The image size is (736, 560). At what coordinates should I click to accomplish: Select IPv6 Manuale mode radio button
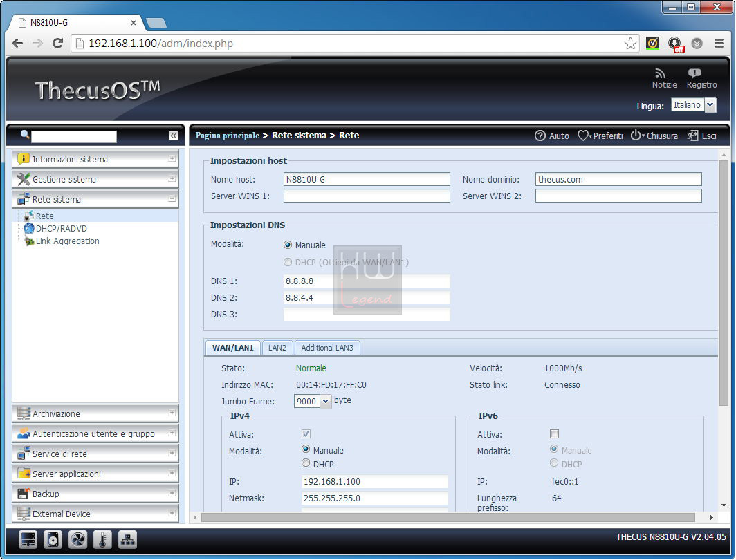tap(554, 449)
